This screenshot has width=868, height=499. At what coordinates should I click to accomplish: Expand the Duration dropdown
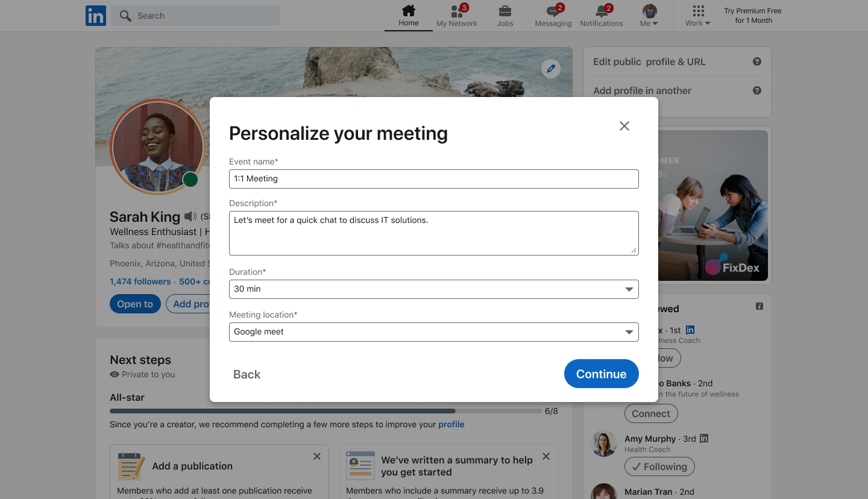pyautogui.click(x=433, y=289)
